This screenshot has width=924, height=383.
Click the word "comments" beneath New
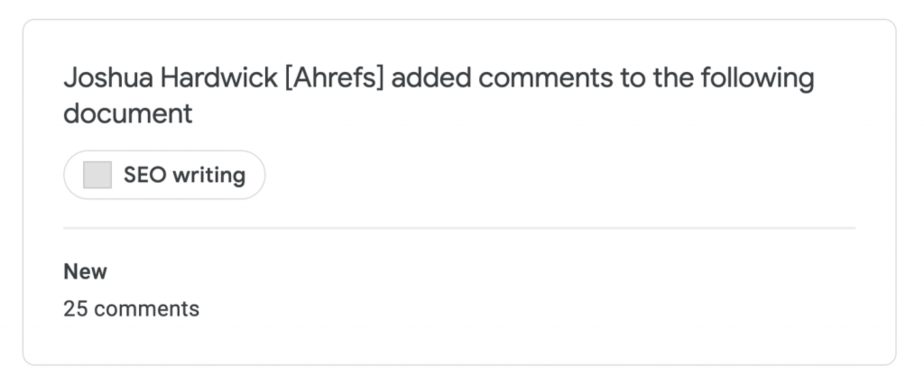click(x=147, y=309)
